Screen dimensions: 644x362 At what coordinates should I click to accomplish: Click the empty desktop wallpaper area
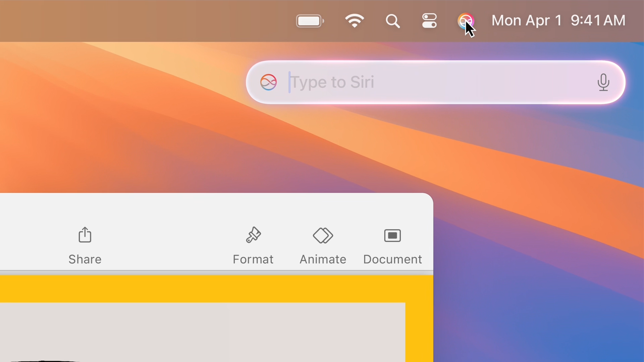point(537,235)
